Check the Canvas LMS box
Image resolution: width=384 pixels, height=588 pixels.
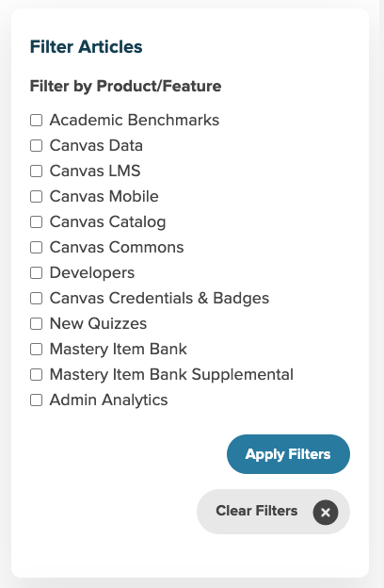pos(36,171)
